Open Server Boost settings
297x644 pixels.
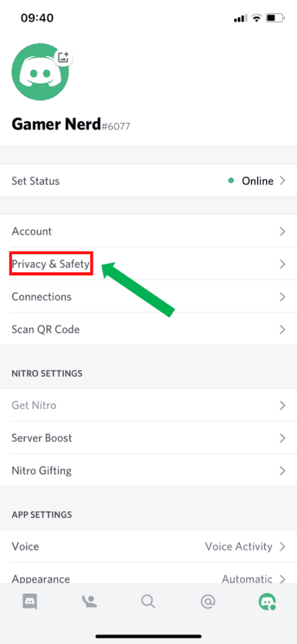click(x=148, y=438)
